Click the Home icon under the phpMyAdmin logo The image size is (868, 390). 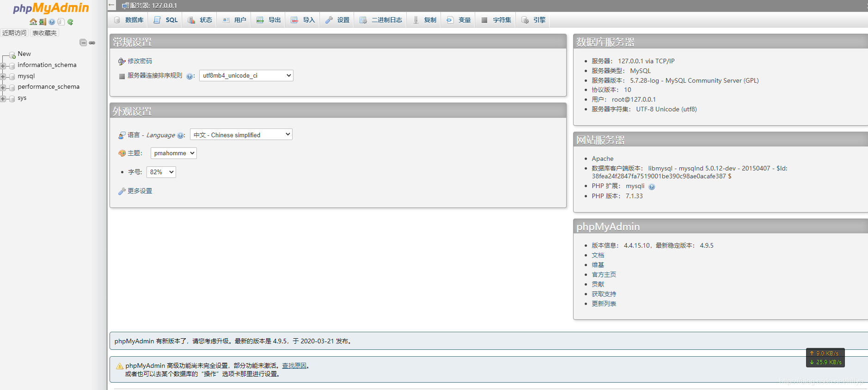coord(33,22)
